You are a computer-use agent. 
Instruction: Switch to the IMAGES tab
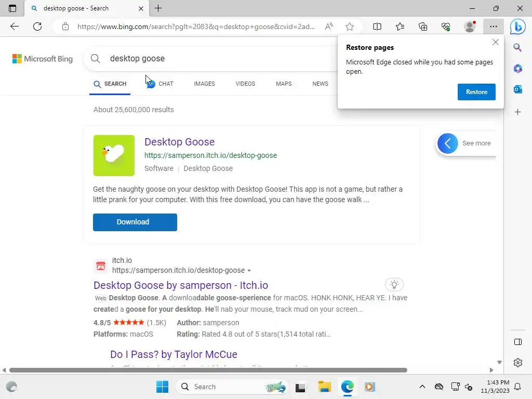coord(204,84)
